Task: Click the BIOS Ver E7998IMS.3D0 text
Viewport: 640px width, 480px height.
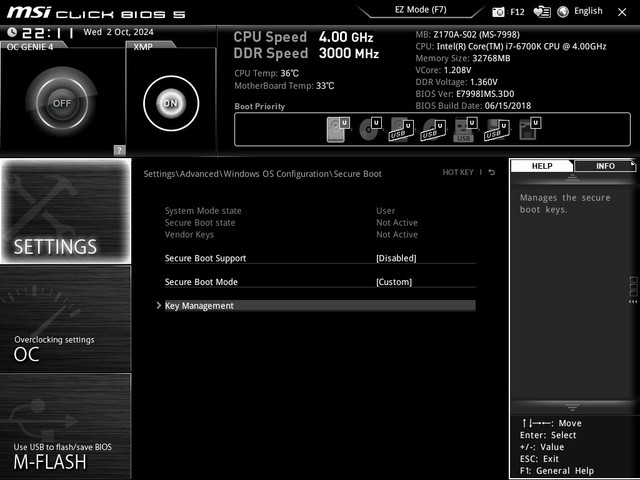Action: point(464,94)
